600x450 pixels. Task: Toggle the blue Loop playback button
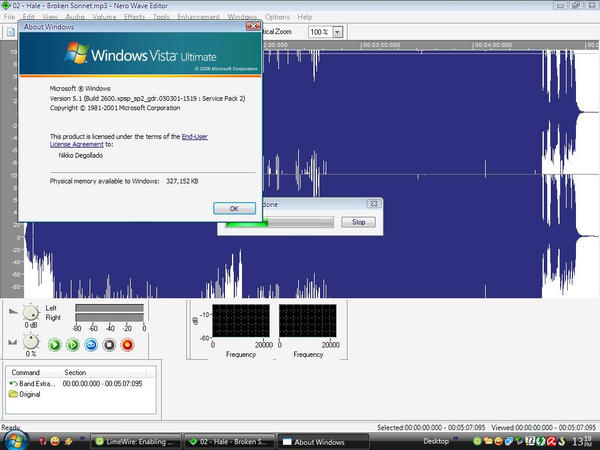click(x=91, y=345)
